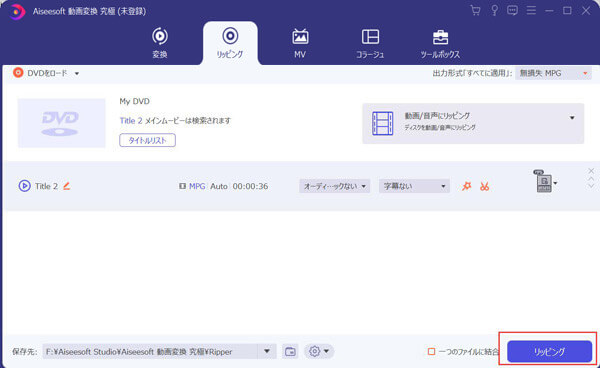Click the Aiseesoft app logo
The width and height of the screenshot is (600, 368).
pos(16,11)
